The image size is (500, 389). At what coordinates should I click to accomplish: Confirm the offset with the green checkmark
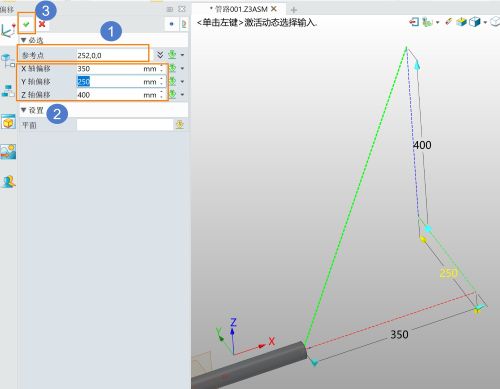[x=26, y=24]
